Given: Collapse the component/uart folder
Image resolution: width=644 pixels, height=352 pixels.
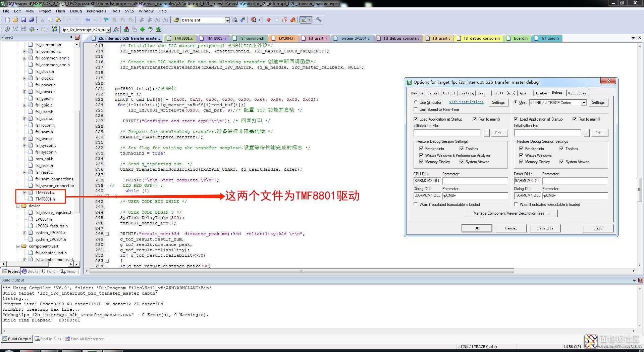Looking at the screenshot, I should click(18, 246).
